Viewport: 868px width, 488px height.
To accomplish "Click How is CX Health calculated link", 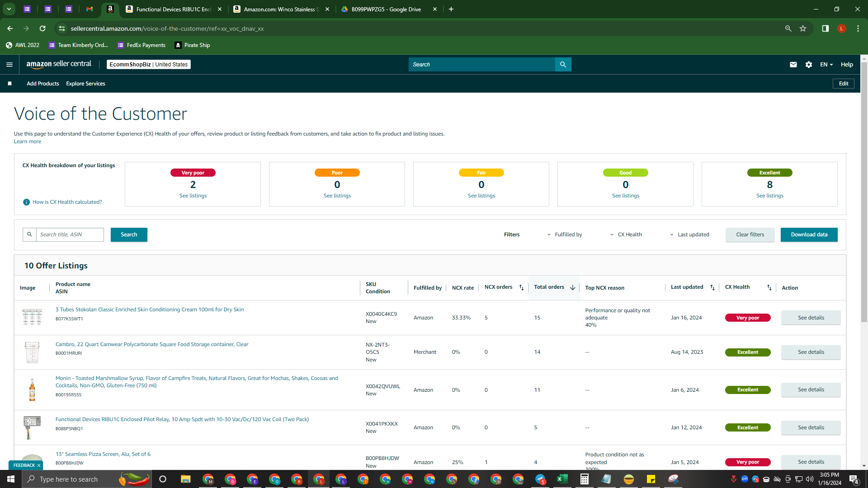I will 67,202.
